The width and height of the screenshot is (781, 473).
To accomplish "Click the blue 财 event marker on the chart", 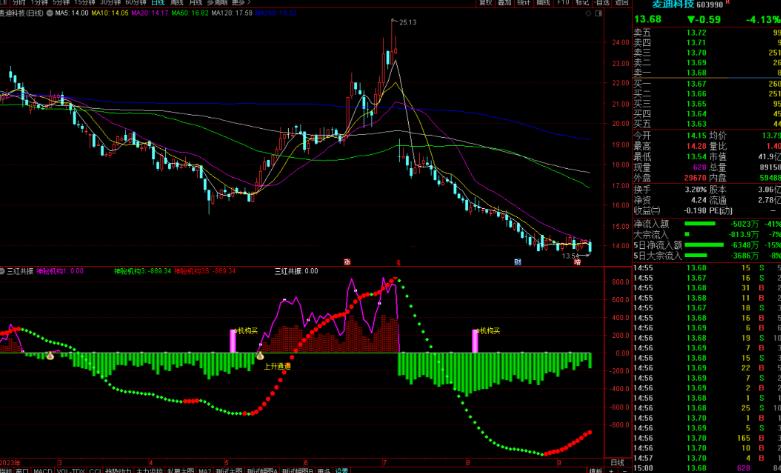I will (x=518, y=261).
